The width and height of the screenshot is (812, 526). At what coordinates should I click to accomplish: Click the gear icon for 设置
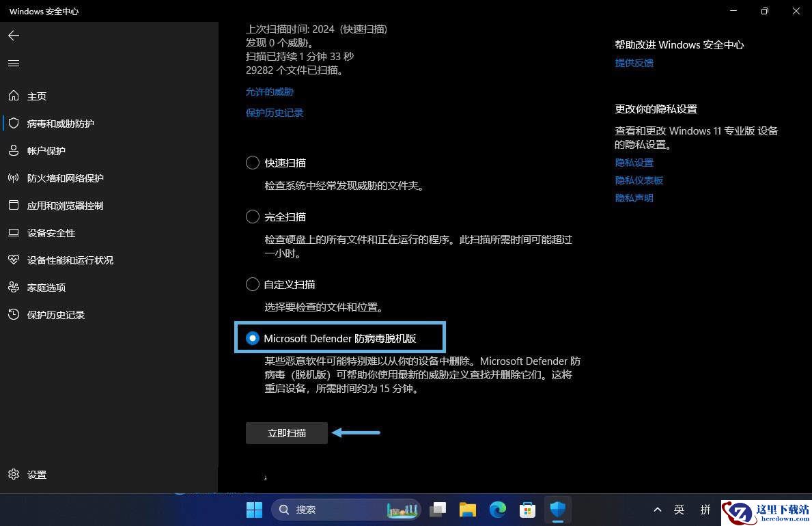click(x=14, y=474)
